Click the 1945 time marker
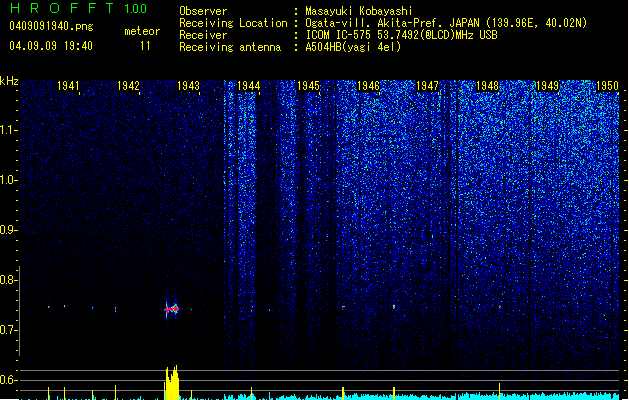629x400 pixels. coord(308,86)
